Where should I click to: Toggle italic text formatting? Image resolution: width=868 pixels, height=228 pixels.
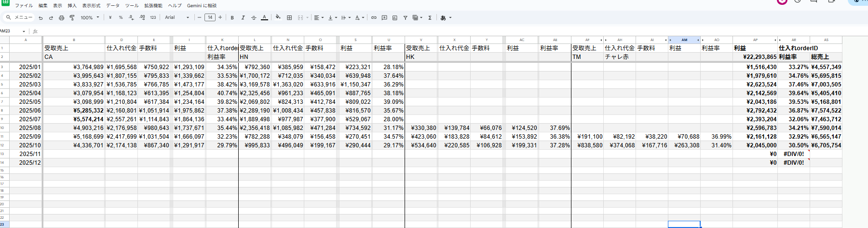point(243,18)
